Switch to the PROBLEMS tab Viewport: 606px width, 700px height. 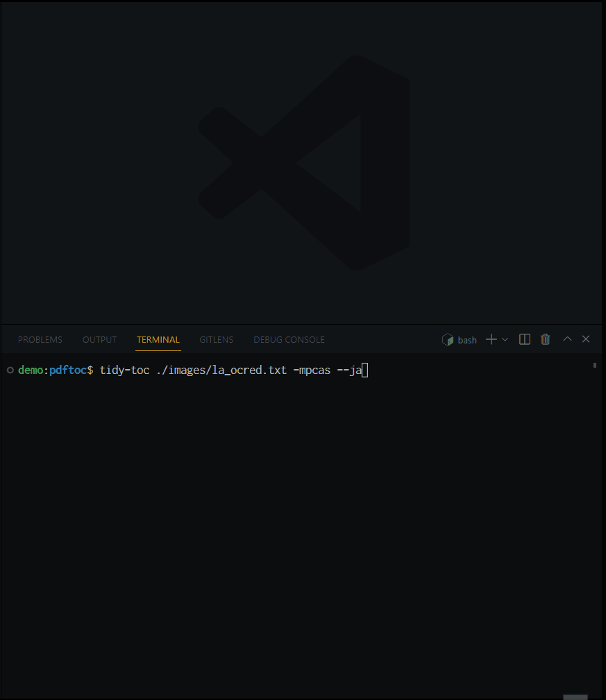pos(40,340)
